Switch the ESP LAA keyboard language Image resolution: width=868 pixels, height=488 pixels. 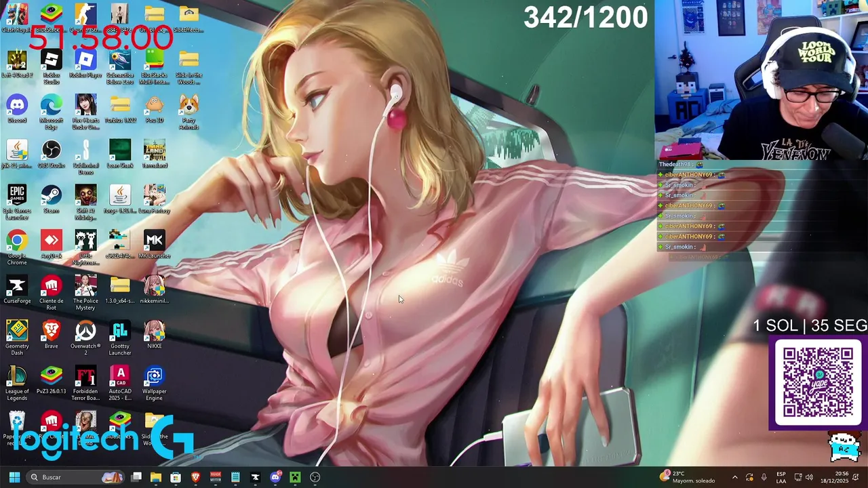(781, 477)
